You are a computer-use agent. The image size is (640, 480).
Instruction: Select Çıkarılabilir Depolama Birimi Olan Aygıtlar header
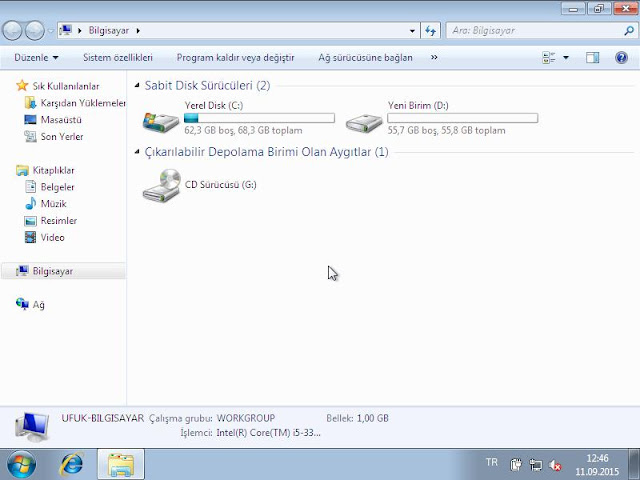pyautogui.click(x=266, y=152)
